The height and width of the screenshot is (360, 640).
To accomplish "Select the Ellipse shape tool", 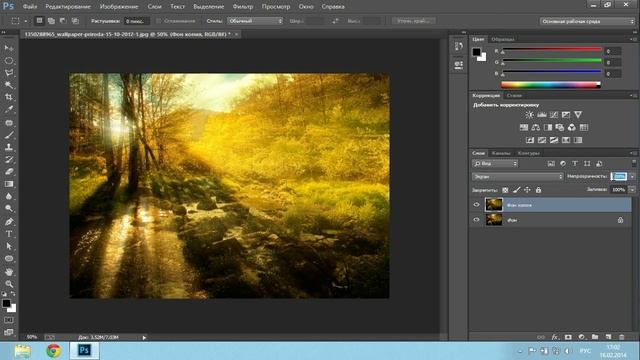I will 9,258.
